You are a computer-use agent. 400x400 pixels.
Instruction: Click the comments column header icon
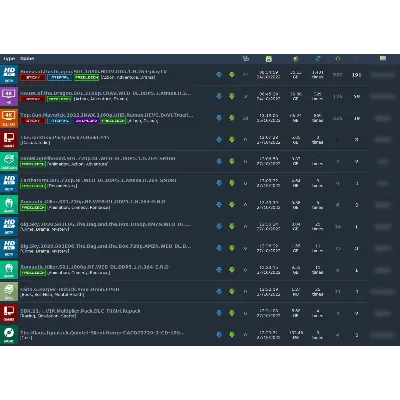[246, 59]
